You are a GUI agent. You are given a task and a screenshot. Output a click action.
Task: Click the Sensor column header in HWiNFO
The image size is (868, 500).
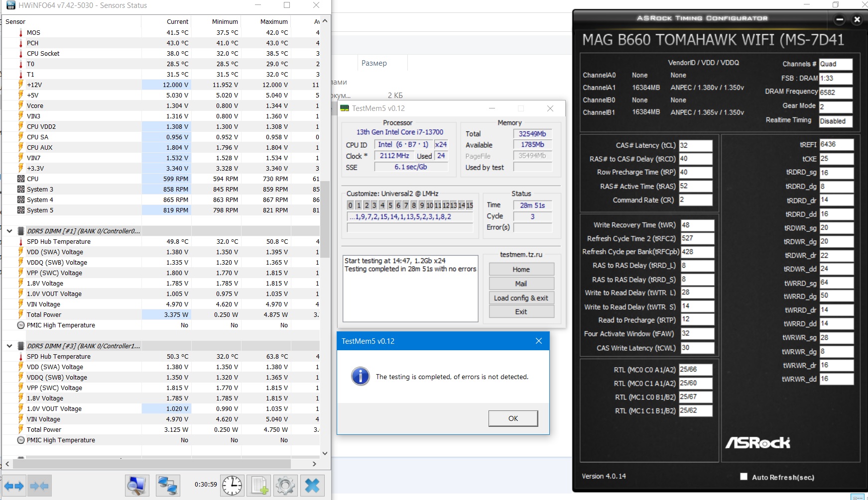click(72, 22)
